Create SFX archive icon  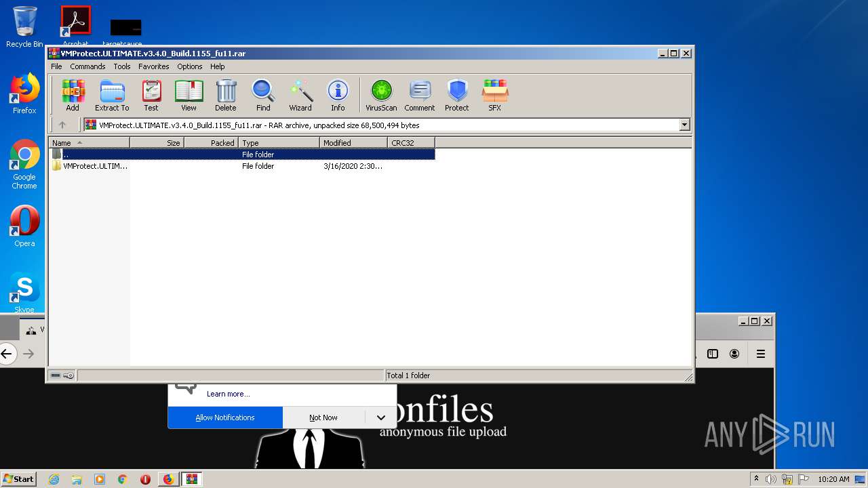(x=495, y=95)
